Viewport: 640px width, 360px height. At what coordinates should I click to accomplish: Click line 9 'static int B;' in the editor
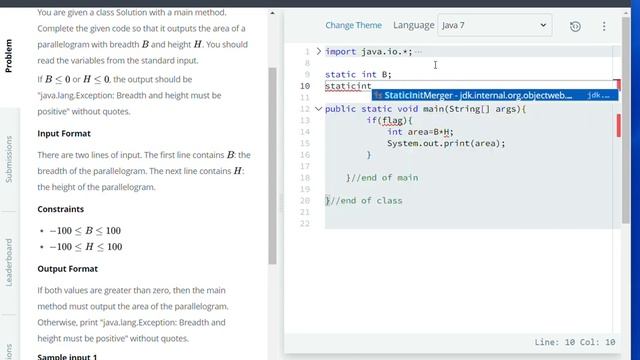point(358,75)
